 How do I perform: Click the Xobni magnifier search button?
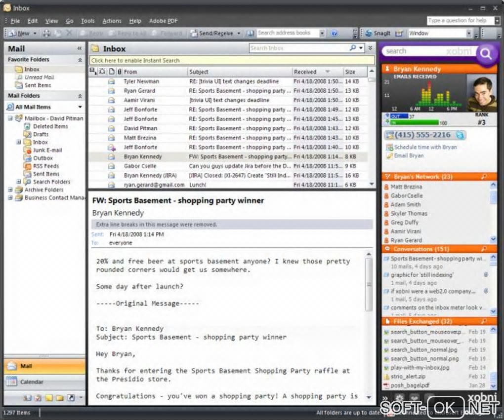(x=486, y=54)
